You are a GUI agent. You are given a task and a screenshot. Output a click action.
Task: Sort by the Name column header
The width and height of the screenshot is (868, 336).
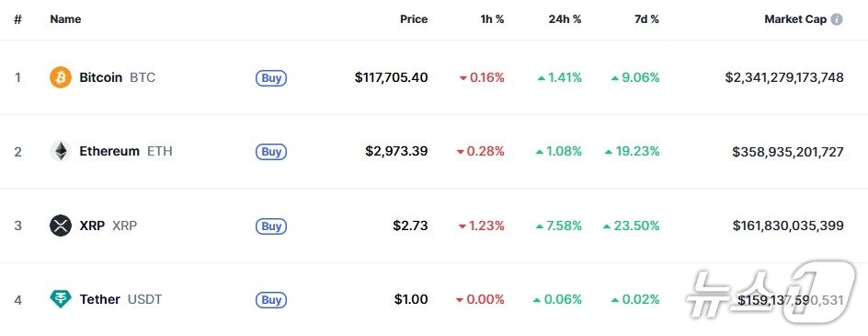[65, 19]
